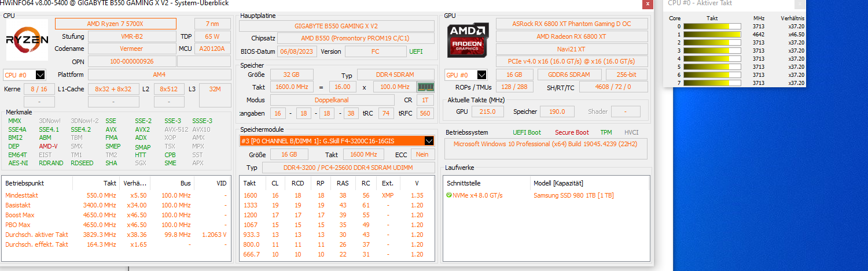The image size is (868, 271).
Task: Open the GPU #0 selector dropdown
Action: pos(481,75)
